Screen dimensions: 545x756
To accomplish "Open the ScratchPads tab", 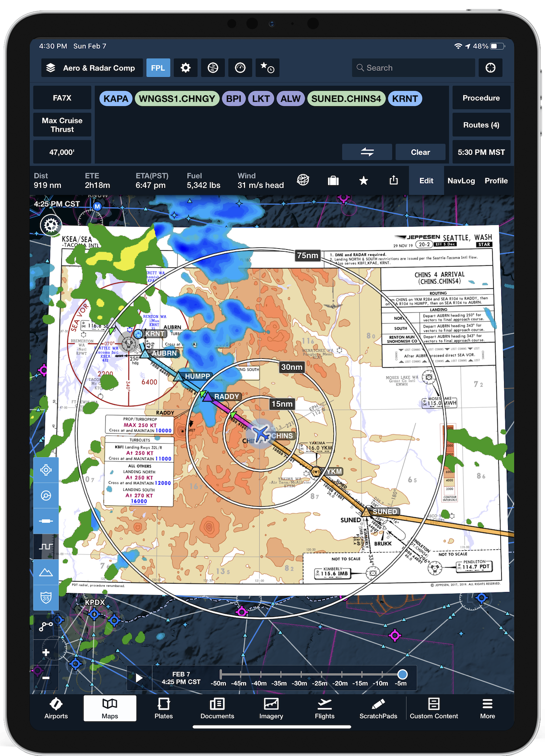I will pyautogui.click(x=378, y=708).
